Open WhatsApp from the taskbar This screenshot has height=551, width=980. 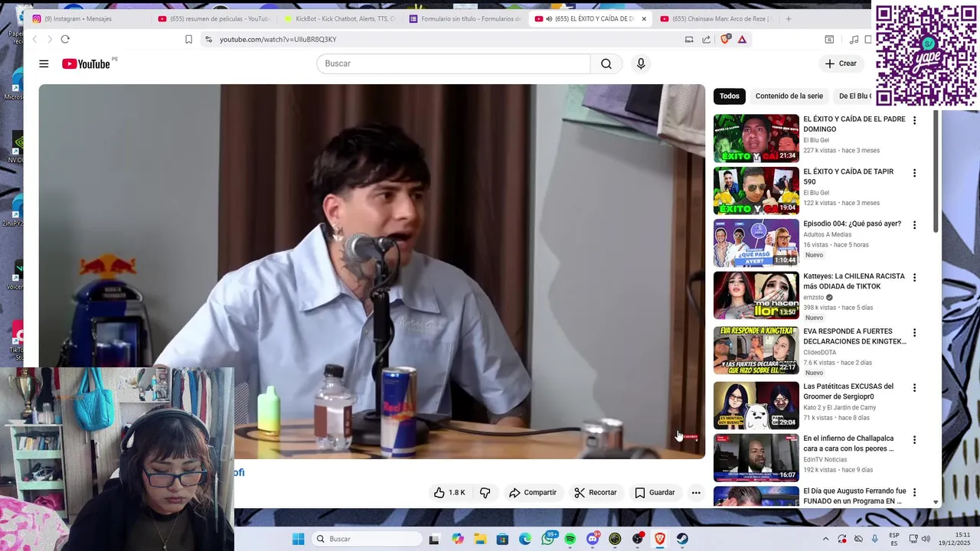(547, 539)
